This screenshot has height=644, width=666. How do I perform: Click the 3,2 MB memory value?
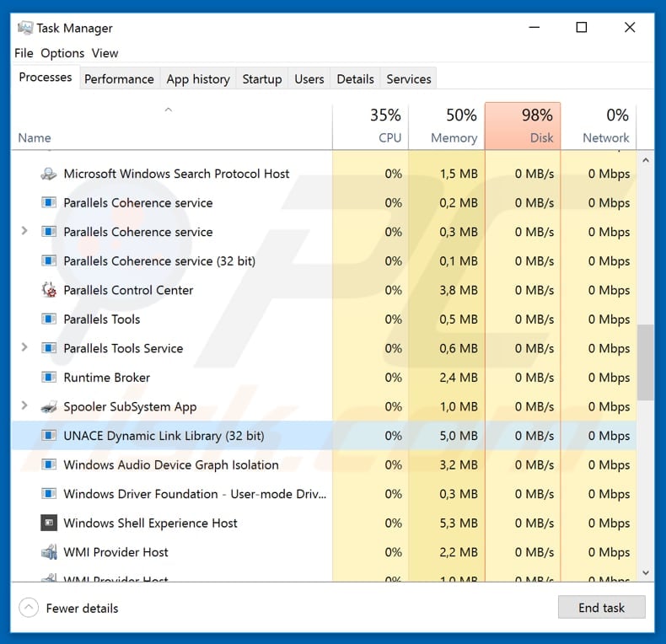(x=459, y=464)
